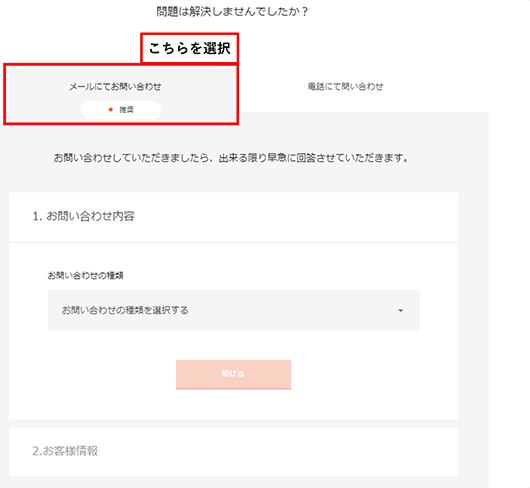Viewport: 530px width, 488px height.
Task: Switch to the 電話にて問い合わせ tab
Action: [x=345, y=87]
